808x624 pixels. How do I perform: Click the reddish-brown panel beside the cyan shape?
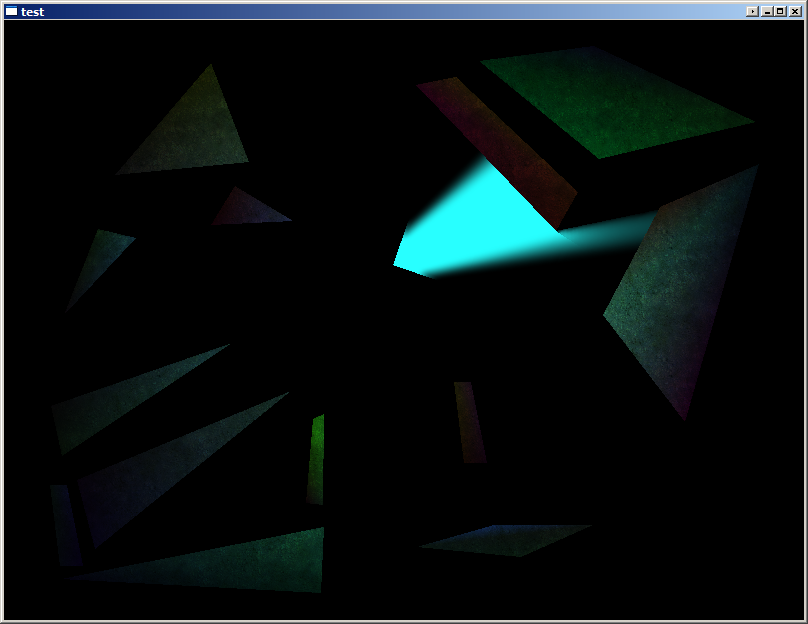[500, 150]
